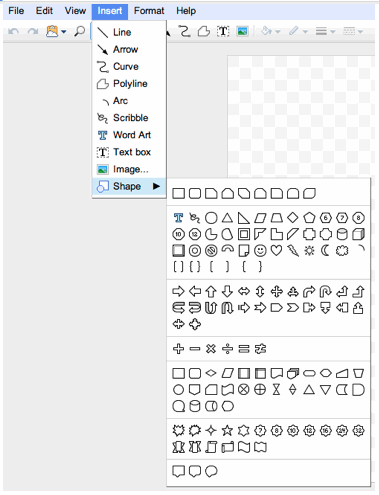Insert the plain rectangle shape in top row

(178, 193)
